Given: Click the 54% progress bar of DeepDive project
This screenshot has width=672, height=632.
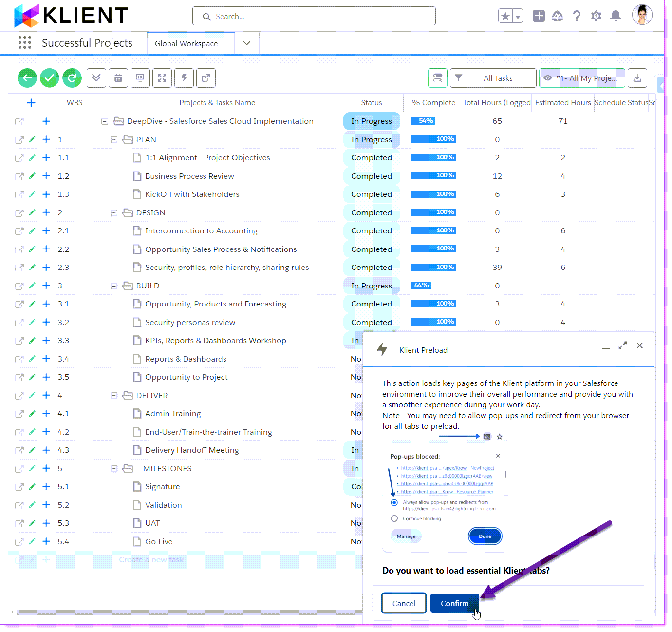Looking at the screenshot, I should (x=422, y=121).
